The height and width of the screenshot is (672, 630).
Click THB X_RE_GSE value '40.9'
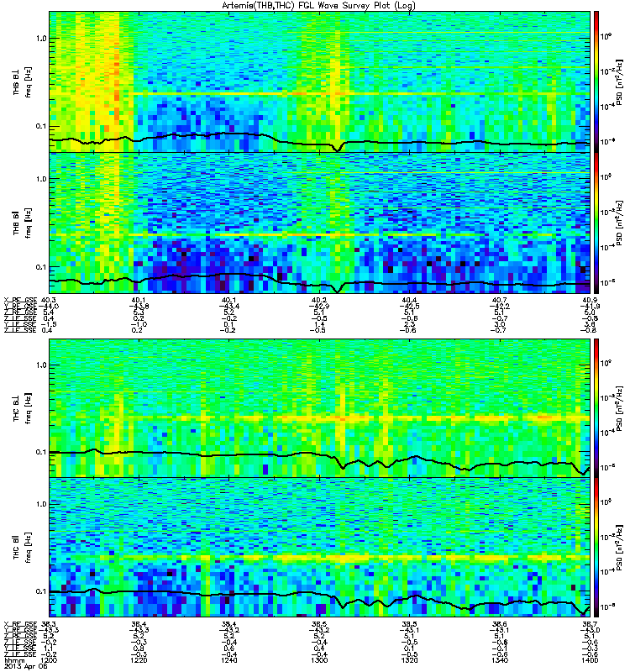tap(590, 301)
